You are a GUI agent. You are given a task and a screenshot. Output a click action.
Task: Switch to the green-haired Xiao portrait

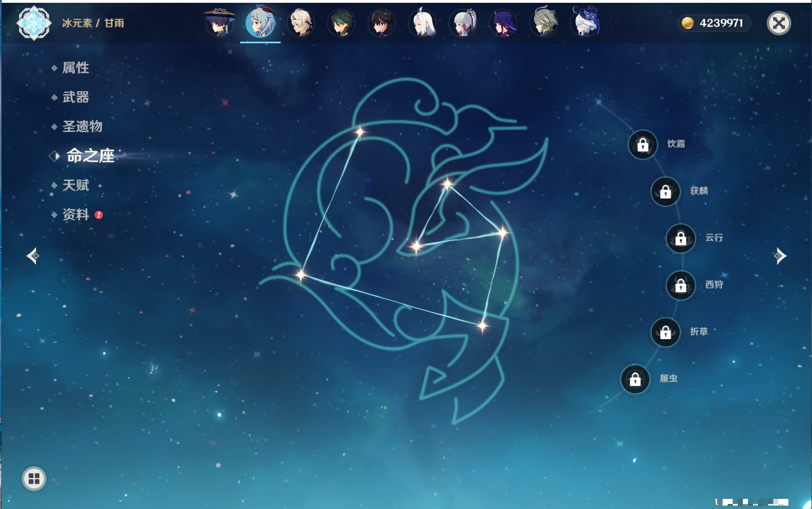pyautogui.click(x=341, y=22)
